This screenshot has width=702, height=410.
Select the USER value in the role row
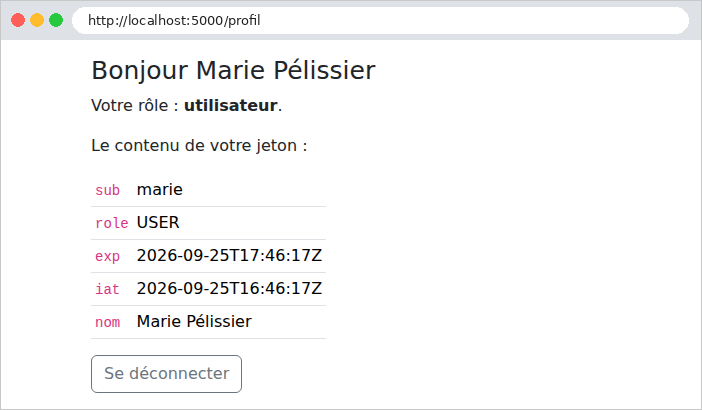pyautogui.click(x=158, y=222)
